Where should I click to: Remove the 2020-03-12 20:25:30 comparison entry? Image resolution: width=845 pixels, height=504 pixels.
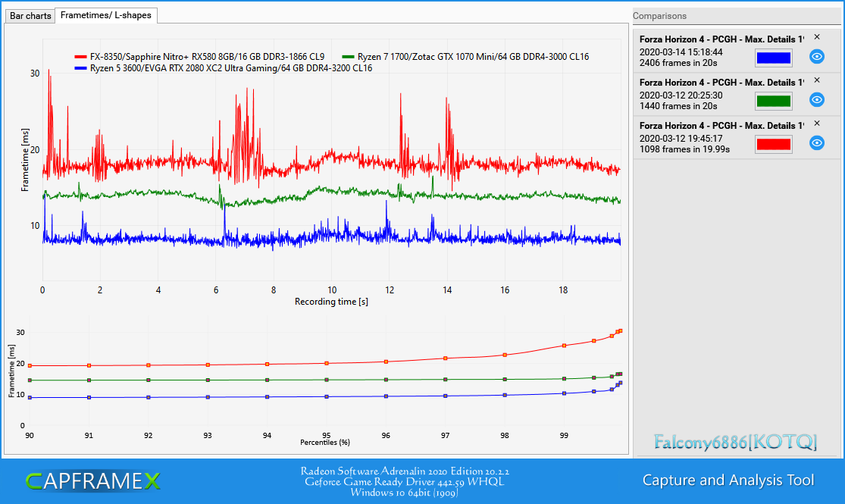click(817, 80)
